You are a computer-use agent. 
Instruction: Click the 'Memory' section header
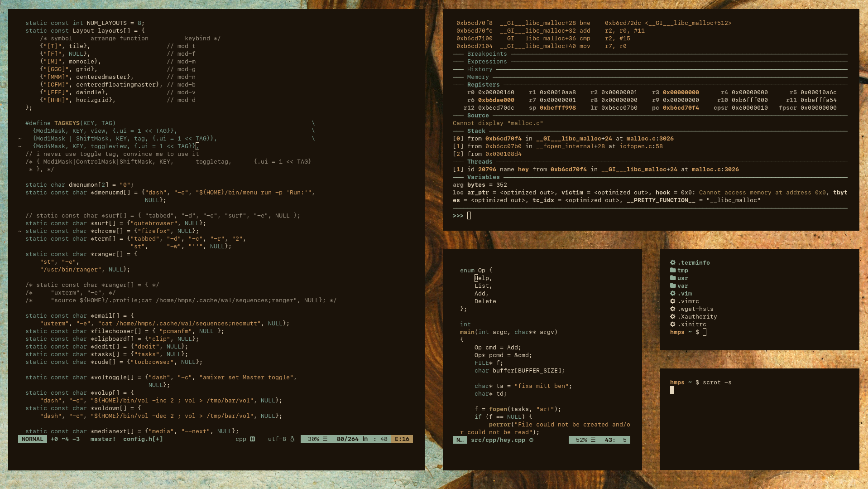[478, 77]
